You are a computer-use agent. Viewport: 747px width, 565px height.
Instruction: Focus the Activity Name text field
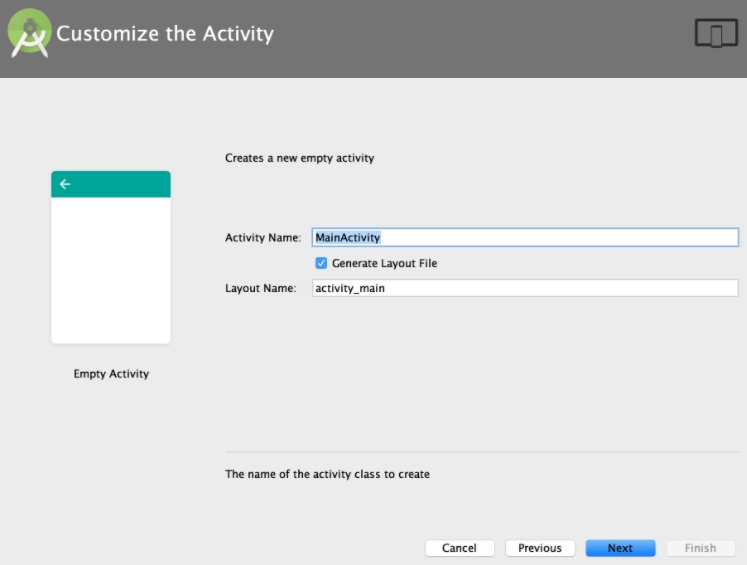click(x=525, y=238)
